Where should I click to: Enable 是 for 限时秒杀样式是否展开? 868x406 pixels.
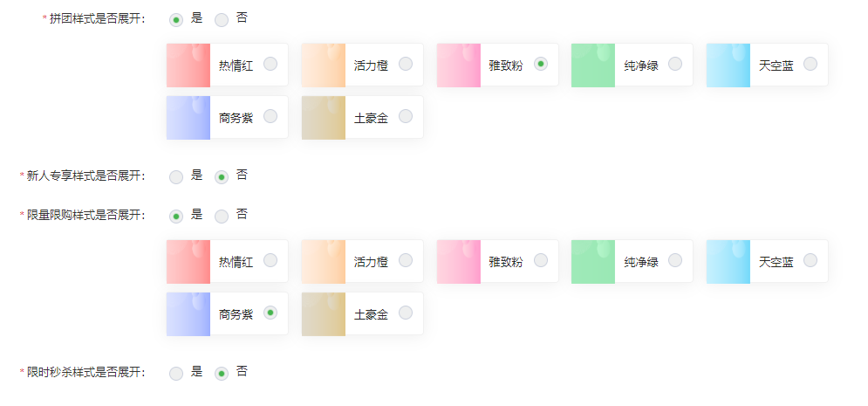[x=176, y=374]
